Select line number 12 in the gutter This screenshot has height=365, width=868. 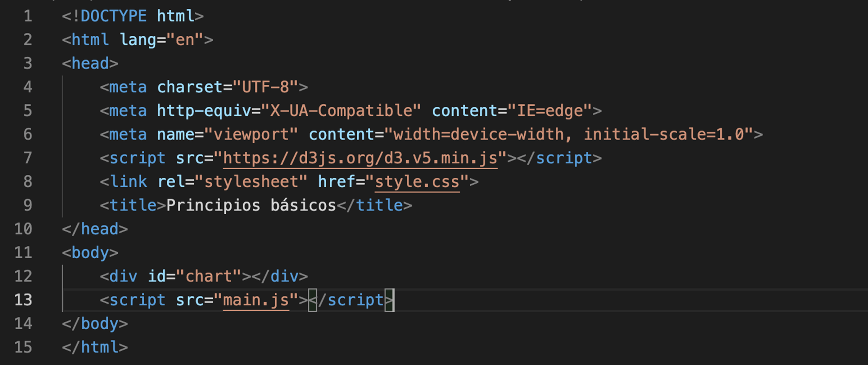(x=23, y=276)
